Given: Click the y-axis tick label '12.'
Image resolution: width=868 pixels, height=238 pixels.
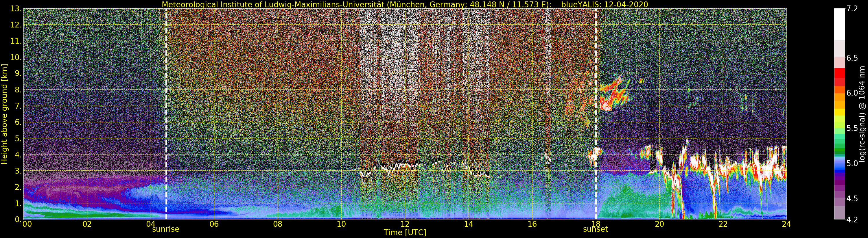Looking at the screenshot, I should (x=16, y=25).
